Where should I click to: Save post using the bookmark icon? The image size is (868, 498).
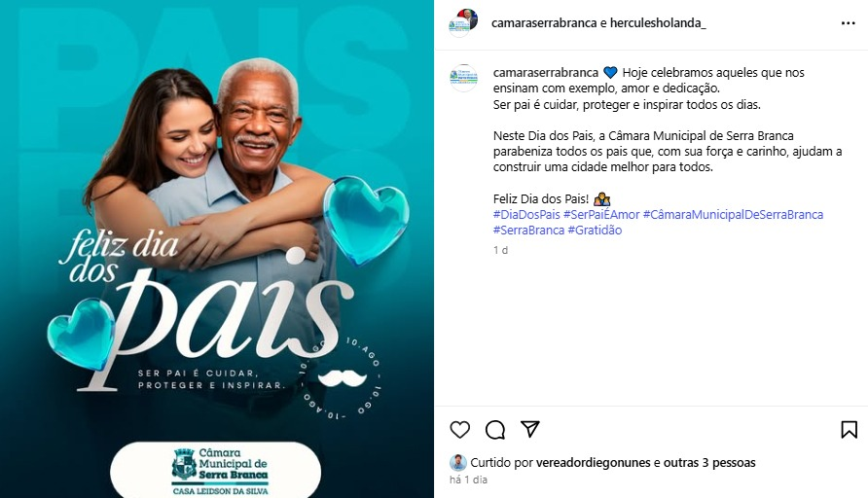pyautogui.click(x=850, y=429)
